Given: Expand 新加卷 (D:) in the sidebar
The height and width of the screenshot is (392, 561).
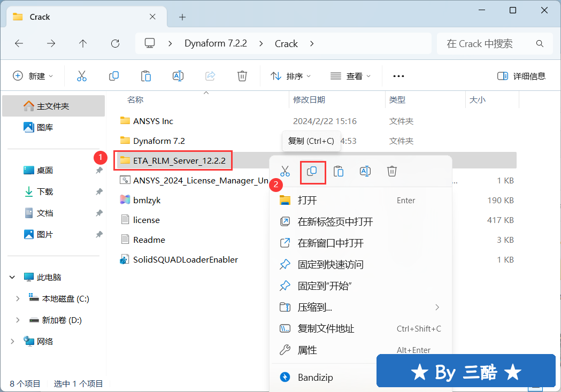Looking at the screenshot, I should [17, 320].
